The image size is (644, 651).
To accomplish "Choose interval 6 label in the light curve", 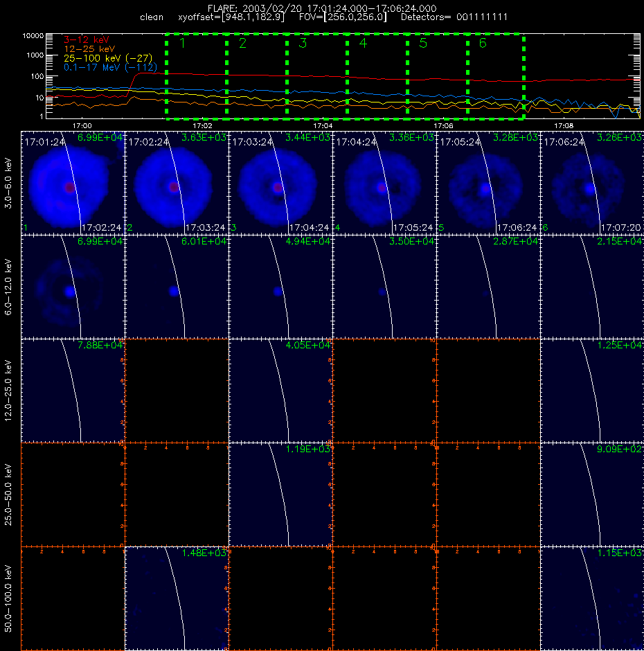I will pos(483,43).
